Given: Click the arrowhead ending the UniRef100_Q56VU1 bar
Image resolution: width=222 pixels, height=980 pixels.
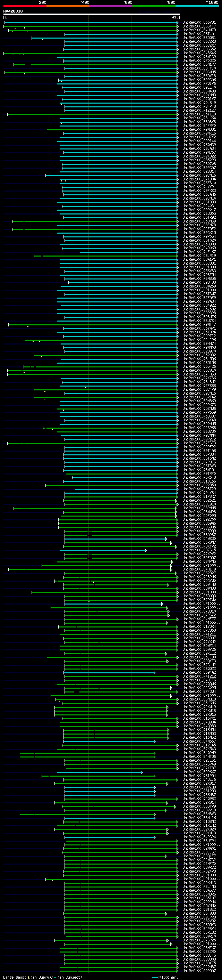Looking at the screenshot, I should coord(178,23).
